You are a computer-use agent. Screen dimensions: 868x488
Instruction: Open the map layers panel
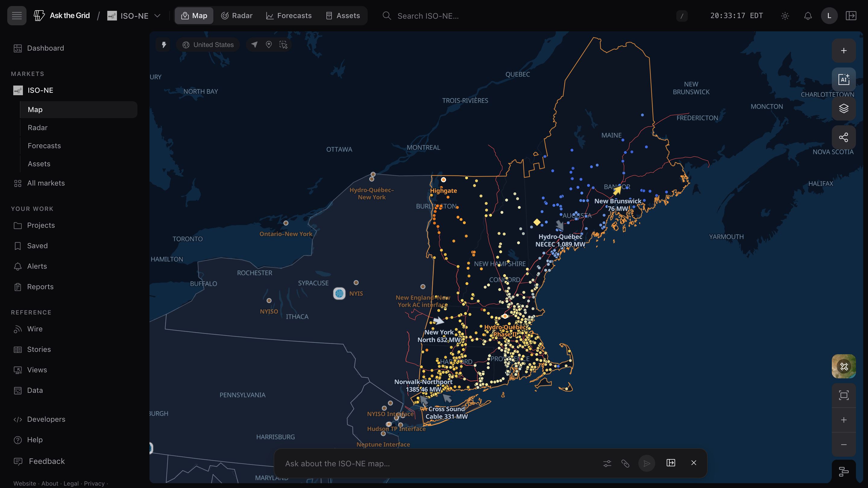(x=844, y=108)
